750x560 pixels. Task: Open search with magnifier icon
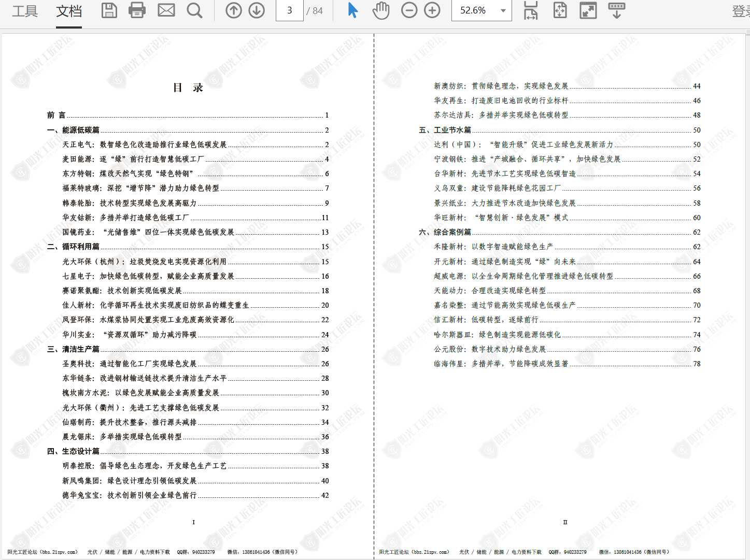[195, 10]
